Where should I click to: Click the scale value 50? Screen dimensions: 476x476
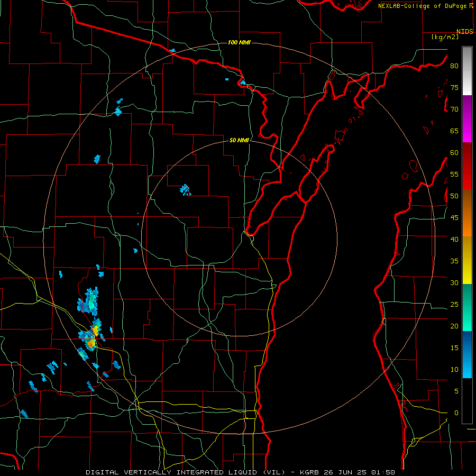pos(454,196)
